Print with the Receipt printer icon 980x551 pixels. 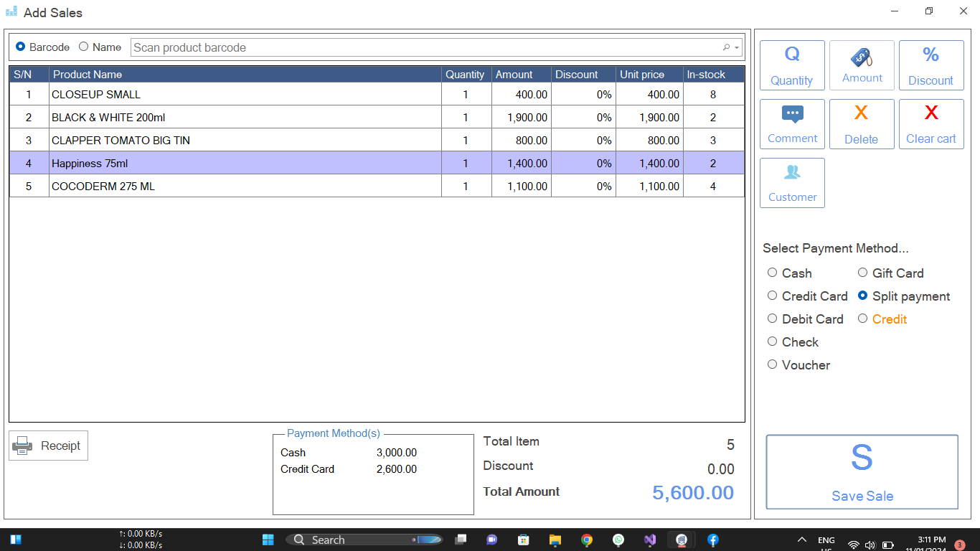tap(22, 445)
